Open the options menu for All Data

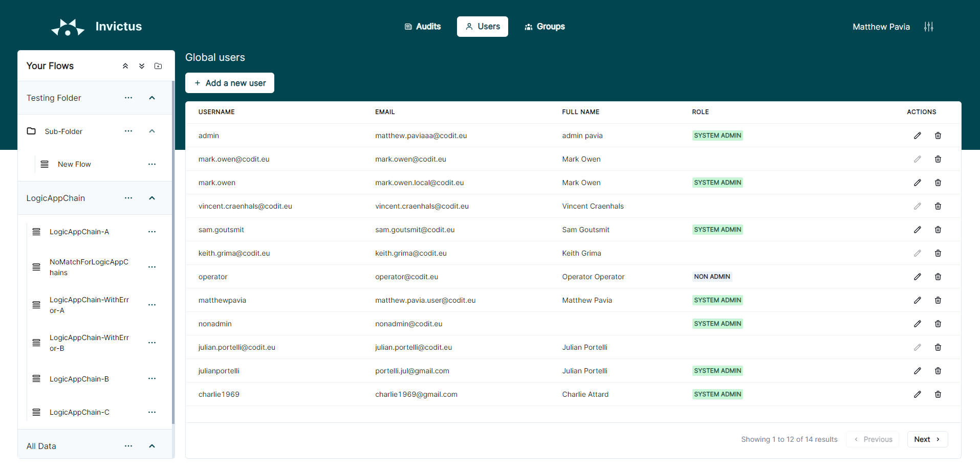(x=128, y=446)
